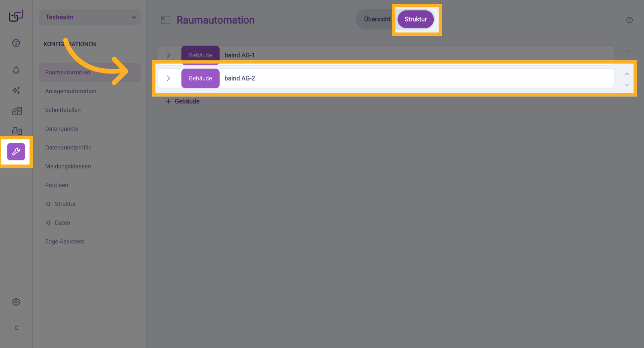This screenshot has width=644, height=348.
Task: Click the app logo at top left
Action: pos(16,16)
